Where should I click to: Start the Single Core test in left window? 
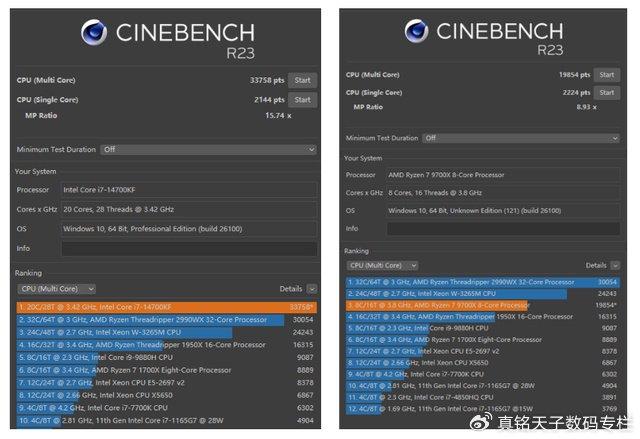click(302, 100)
